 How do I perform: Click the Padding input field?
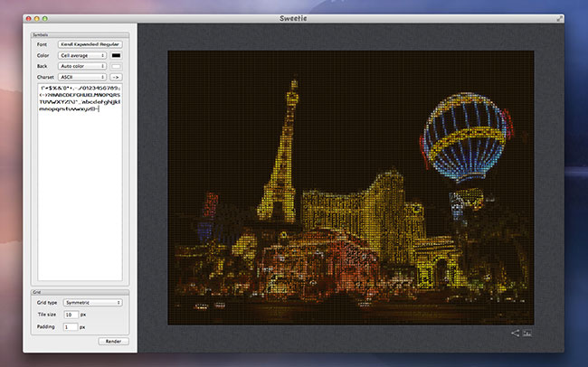pos(71,325)
